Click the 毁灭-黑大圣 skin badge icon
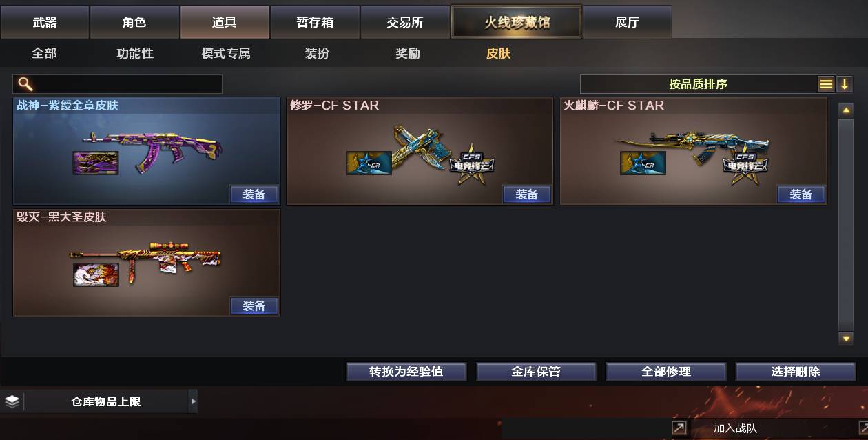Screen dimensions: 868x440 [x=96, y=274]
